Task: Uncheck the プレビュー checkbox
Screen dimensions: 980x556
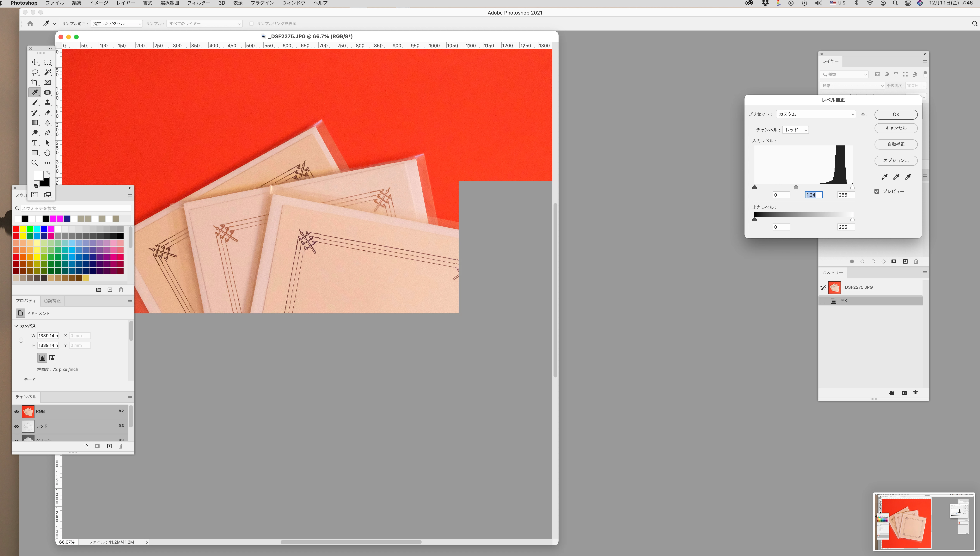Action: [877, 191]
